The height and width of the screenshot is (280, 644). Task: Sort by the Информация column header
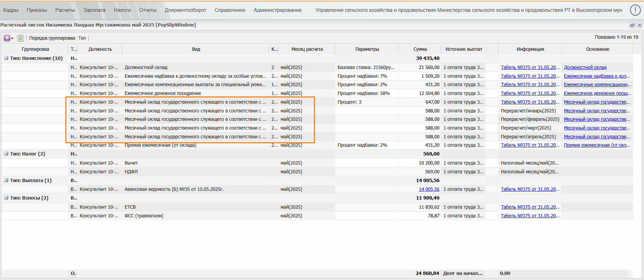530,49
